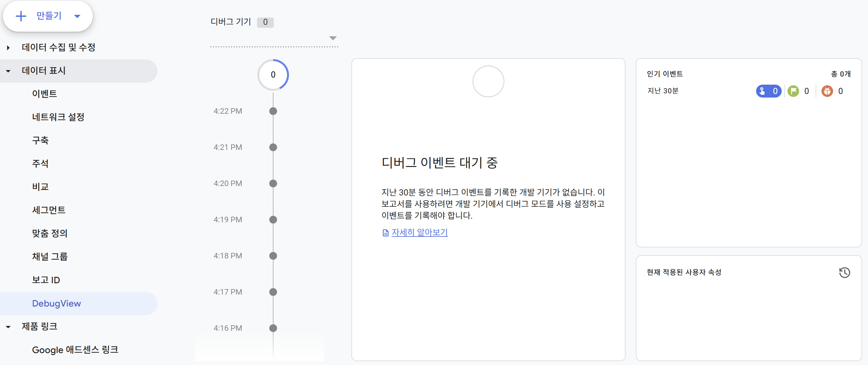The image size is (868, 365).
Task: Collapse the 데이터 표시 section
Action: click(8, 71)
